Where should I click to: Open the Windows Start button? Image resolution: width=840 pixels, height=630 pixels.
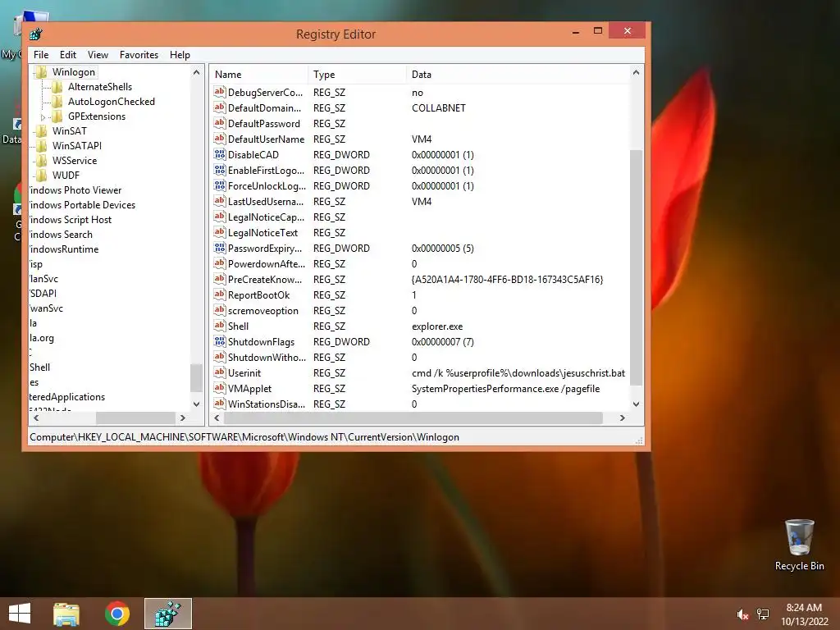[20, 614]
